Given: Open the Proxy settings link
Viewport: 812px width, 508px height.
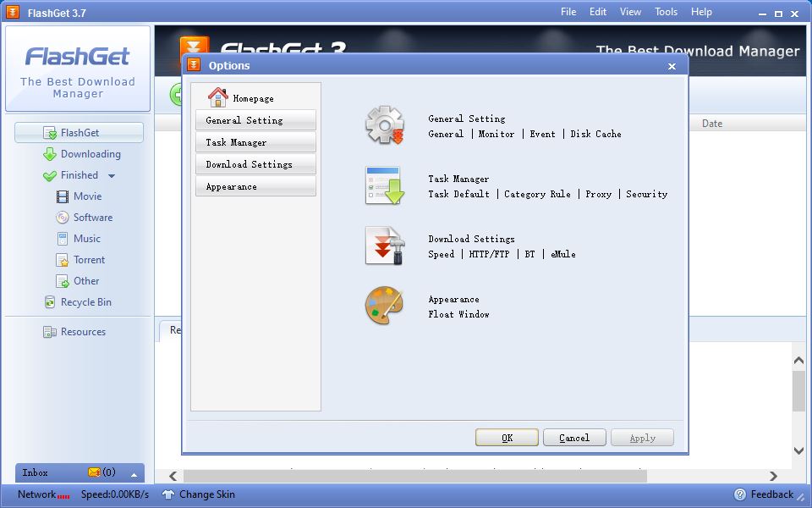Looking at the screenshot, I should pyautogui.click(x=599, y=195).
